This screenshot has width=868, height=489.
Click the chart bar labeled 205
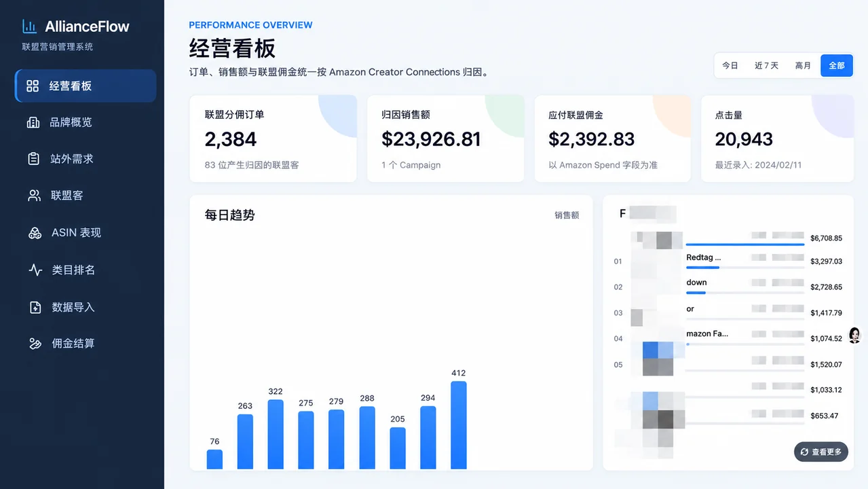pos(398,448)
